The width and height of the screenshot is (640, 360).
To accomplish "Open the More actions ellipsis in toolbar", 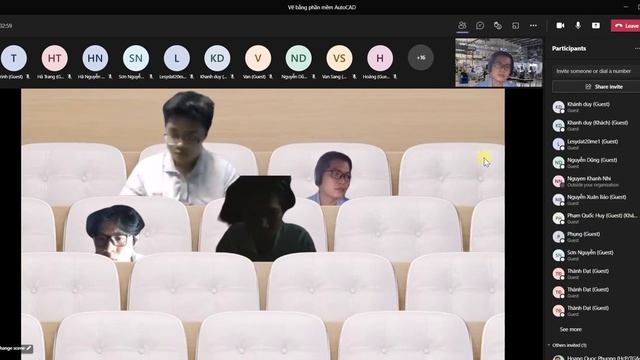I will pos(533,25).
